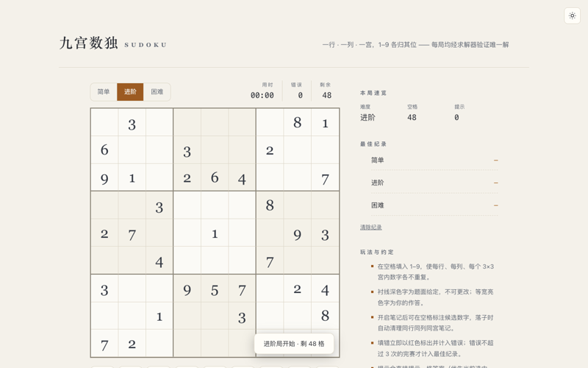The height and width of the screenshot is (368, 588).
Task: Select the 7 cell right of the 5
Action: [x=243, y=289]
